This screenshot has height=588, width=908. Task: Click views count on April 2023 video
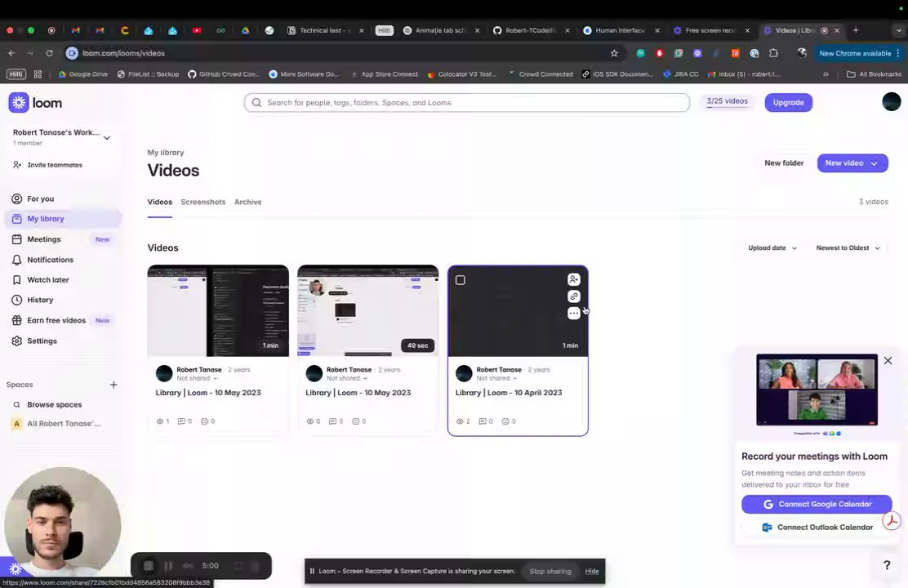click(463, 421)
